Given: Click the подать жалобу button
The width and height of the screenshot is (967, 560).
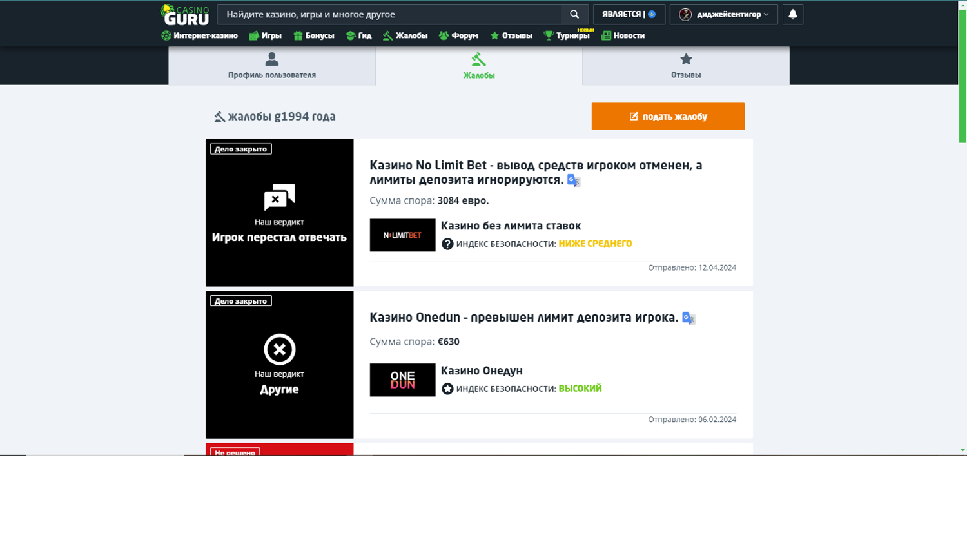Looking at the screenshot, I should 668,117.
